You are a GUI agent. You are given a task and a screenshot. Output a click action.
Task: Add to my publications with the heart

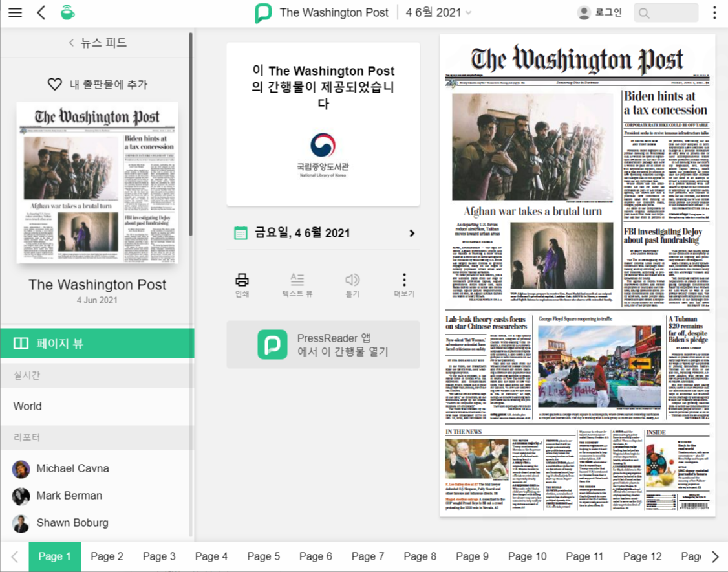pyautogui.click(x=98, y=84)
